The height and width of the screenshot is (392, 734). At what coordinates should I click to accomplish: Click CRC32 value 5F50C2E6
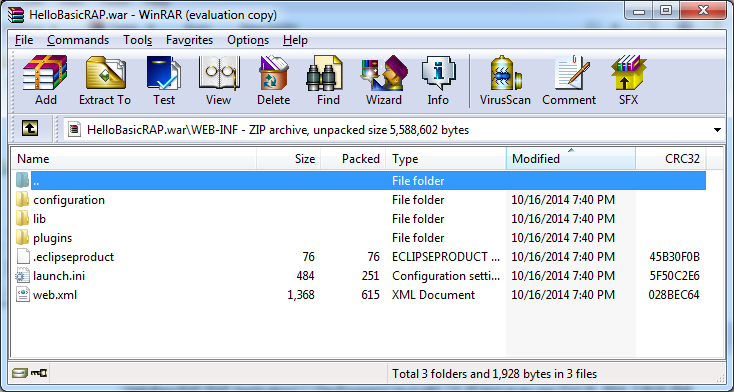pos(675,276)
